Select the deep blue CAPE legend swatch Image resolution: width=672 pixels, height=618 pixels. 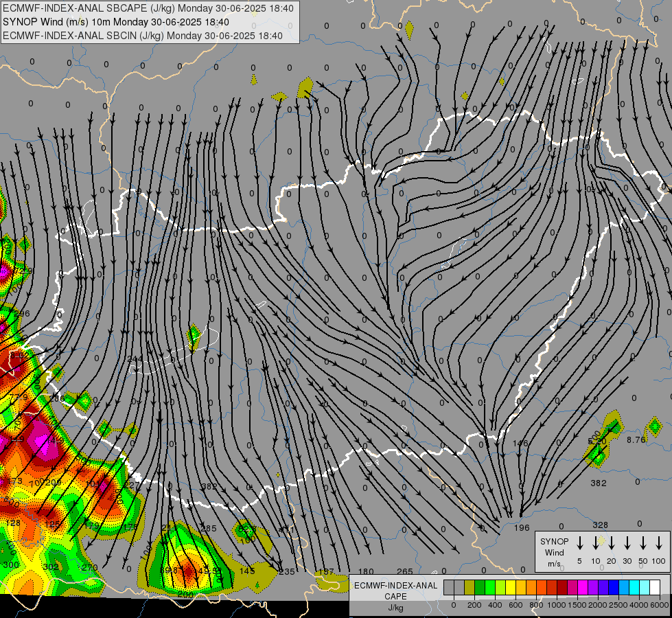614,588
